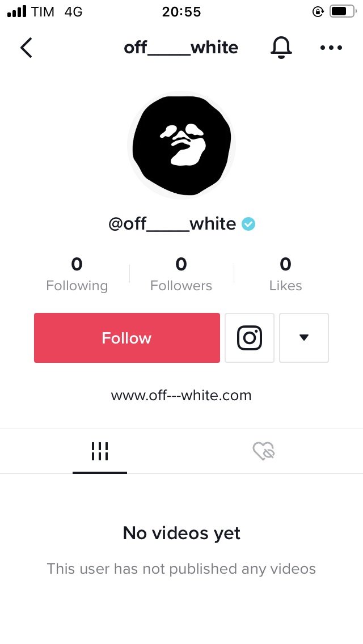
Task: Tap the cellular signal bars icon
Action: coord(17,11)
